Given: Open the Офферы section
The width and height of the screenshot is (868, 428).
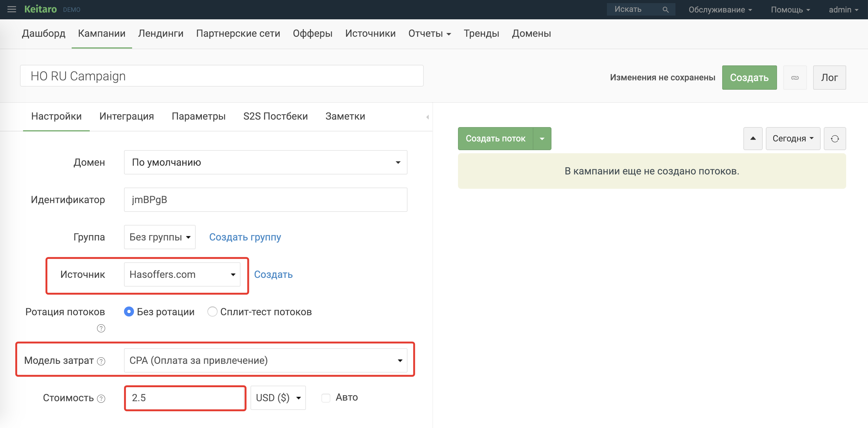Looking at the screenshot, I should pos(312,33).
